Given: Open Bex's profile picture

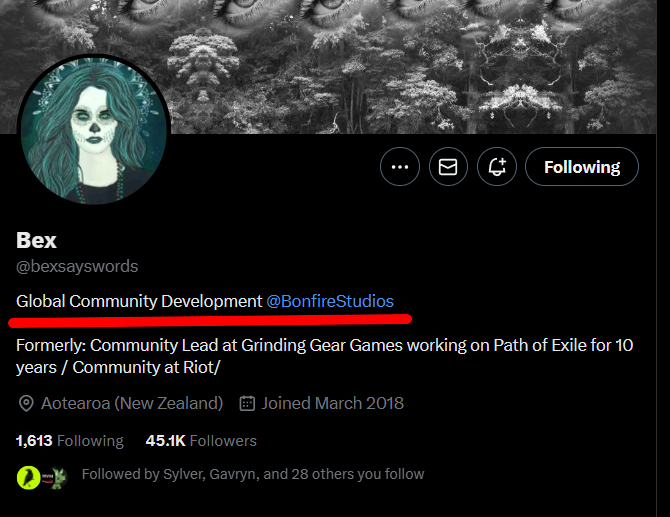Looking at the screenshot, I should coord(95,129).
